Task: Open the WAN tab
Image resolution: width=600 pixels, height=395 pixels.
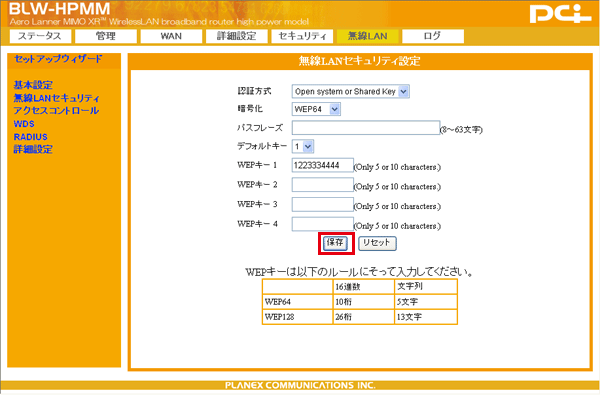Action: tap(171, 36)
